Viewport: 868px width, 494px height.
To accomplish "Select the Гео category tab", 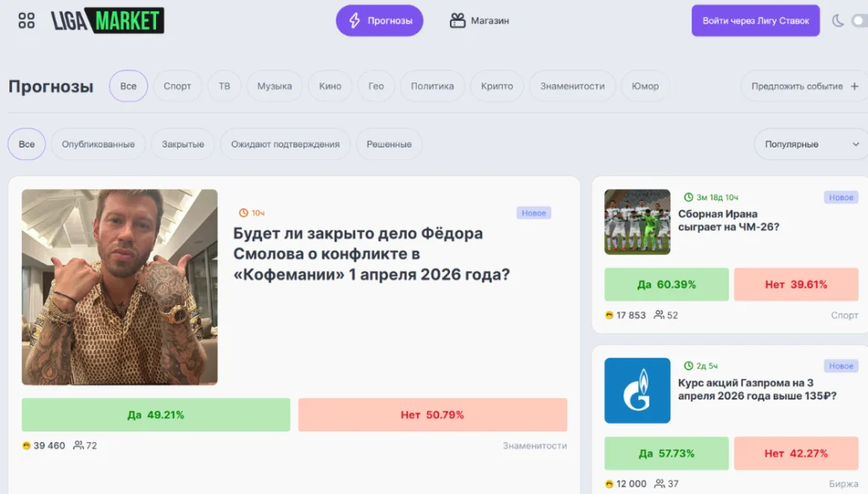I will pyautogui.click(x=376, y=86).
